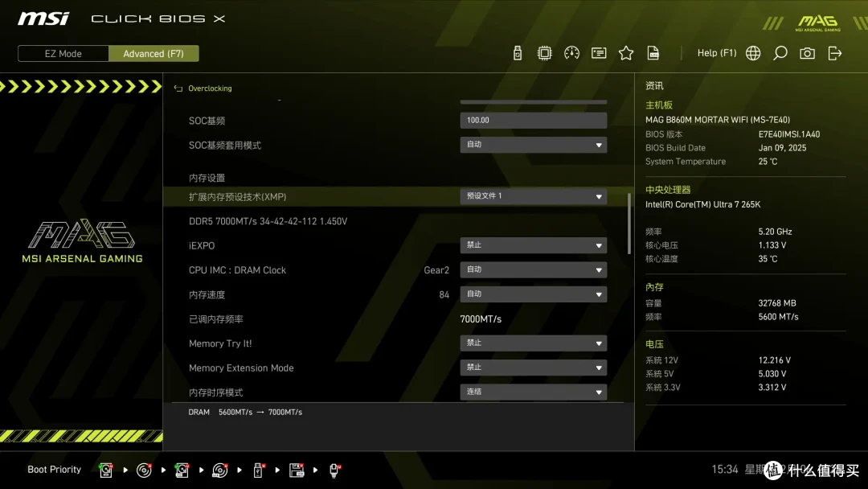Open the log file document icon
Image resolution: width=868 pixels, height=489 pixels.
tap(653, 53)
